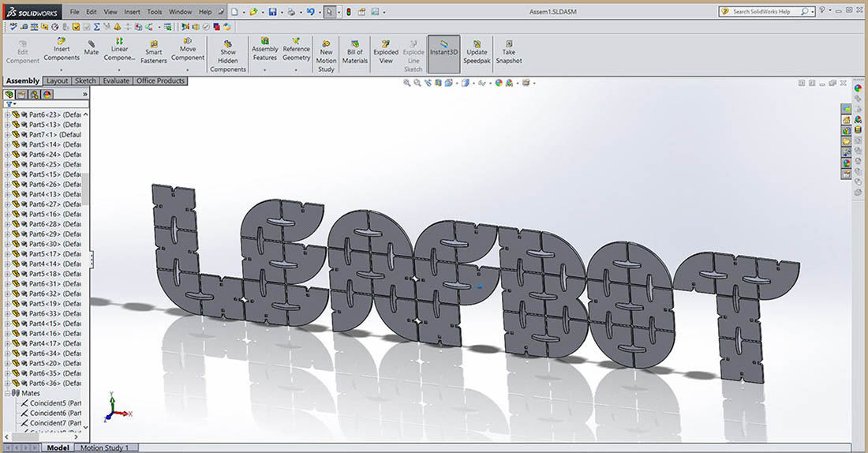The width and height of the screenshot is (868, 453).
Task: Click the Print icon
Action: tap(291, 12)
